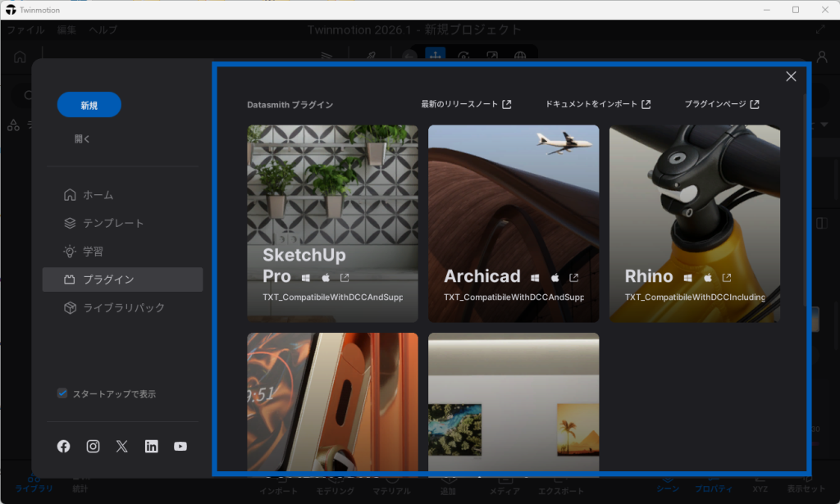Open ライブラリパック section
Image resolution: width=840 pixels, height=504 pixels.
point(123,307)
